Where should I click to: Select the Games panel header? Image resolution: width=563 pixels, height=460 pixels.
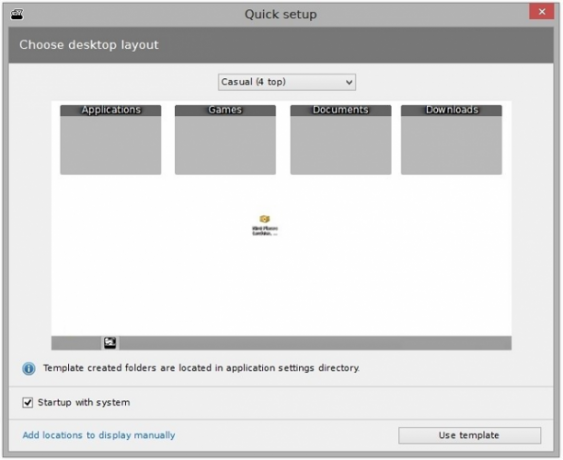(x=225, y=110)
